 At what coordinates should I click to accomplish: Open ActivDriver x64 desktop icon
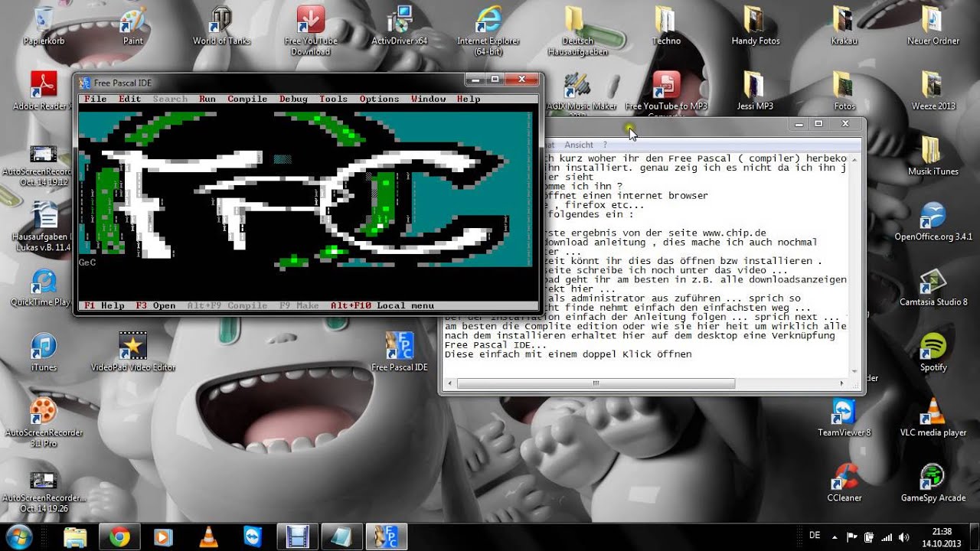[x=400, y=25]
